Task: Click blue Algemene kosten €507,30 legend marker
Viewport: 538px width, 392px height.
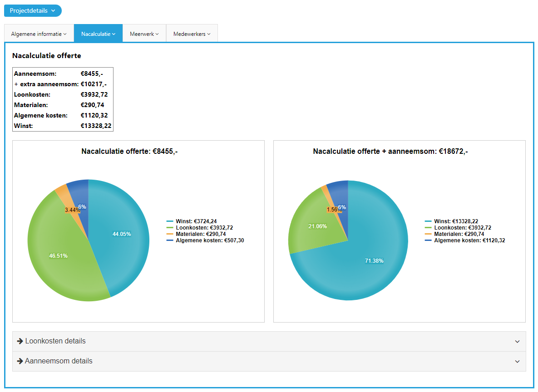Action: point(170,240)
